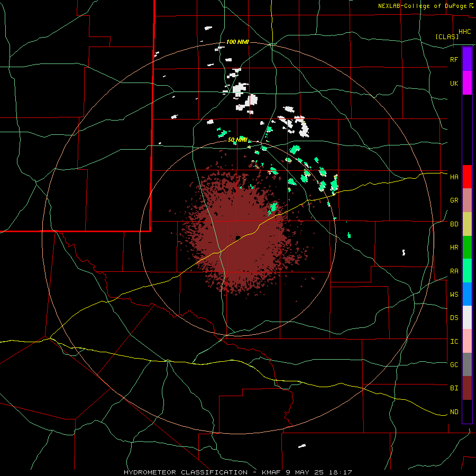The height and width of the screenshot is (476, 476).
Task: Click the RA legend label
Action: (x=454, y=271)
